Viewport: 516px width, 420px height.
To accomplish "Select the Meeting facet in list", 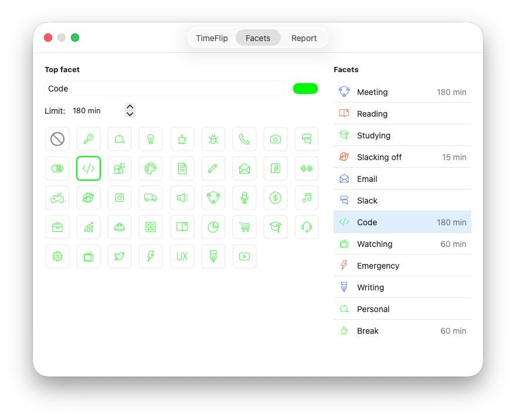I will (402, 92).
